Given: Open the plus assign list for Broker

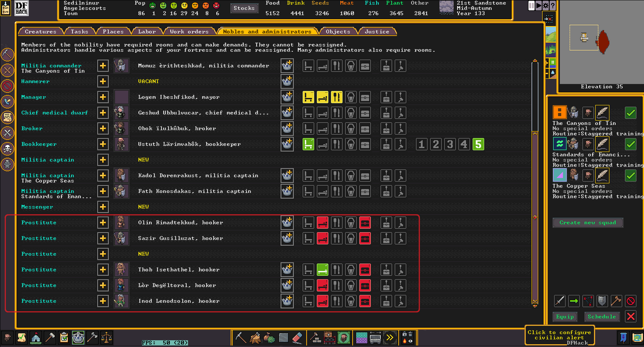Looking at the screenshot, I should pos(103,128).
